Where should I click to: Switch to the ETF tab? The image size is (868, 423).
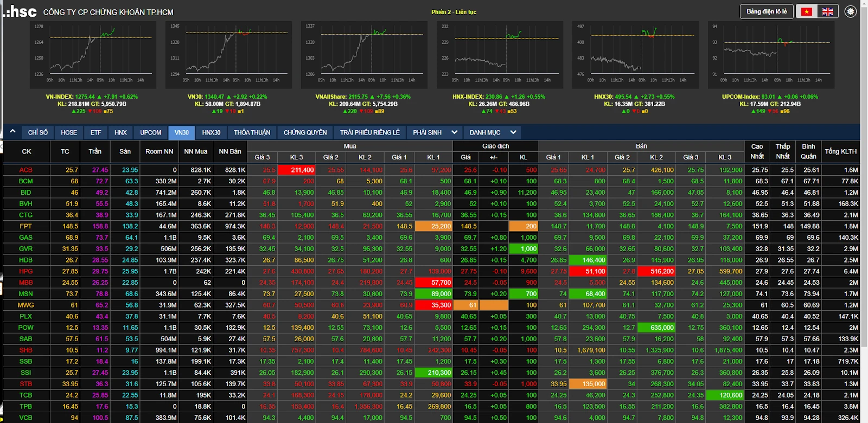[x=96, y=132]
